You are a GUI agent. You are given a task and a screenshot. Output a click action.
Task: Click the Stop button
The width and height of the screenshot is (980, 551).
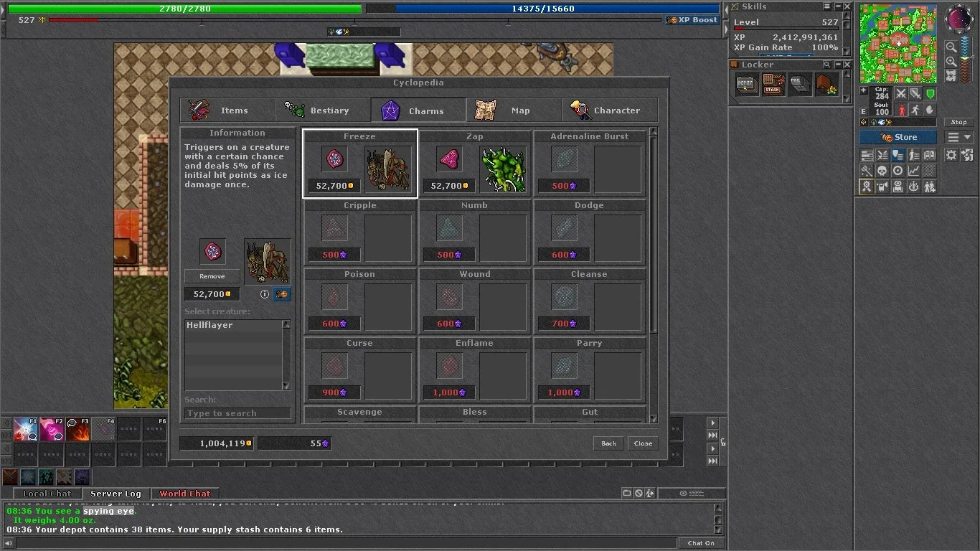pyautogui.click(x=958, y=122)
